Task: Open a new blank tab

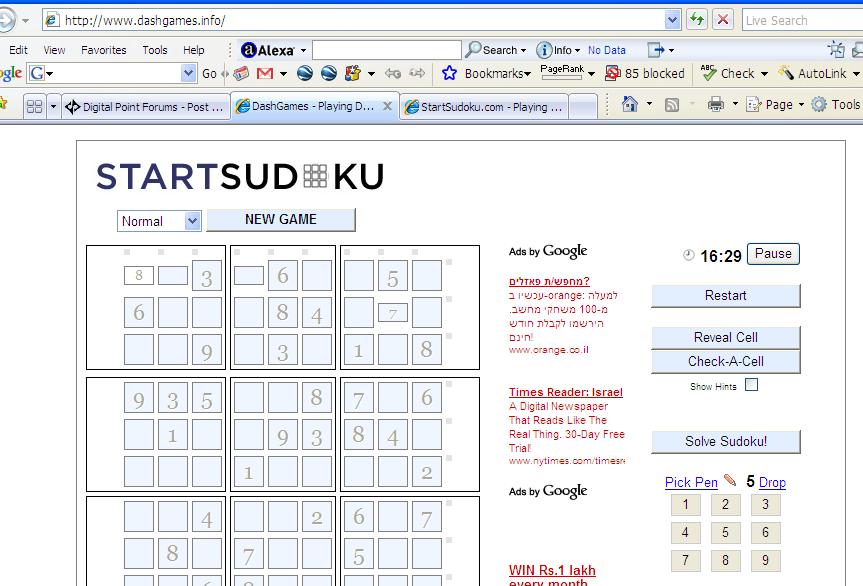Action: [583, 106]
